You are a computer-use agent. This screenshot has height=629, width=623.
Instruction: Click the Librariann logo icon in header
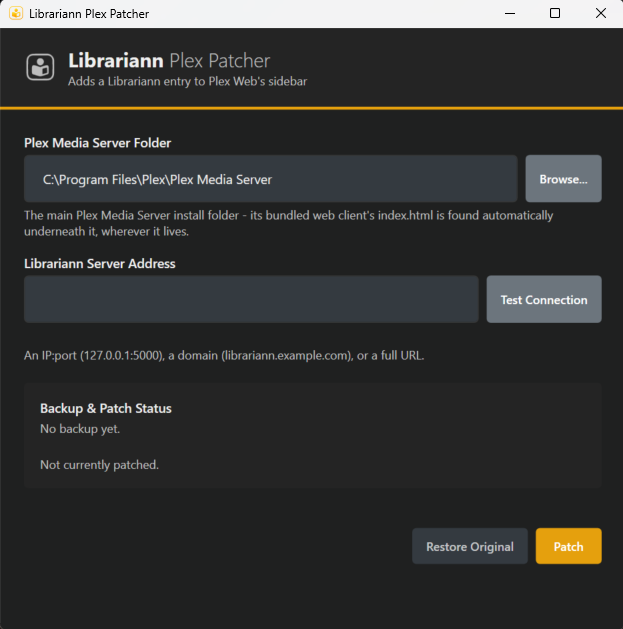coord(40,67)
